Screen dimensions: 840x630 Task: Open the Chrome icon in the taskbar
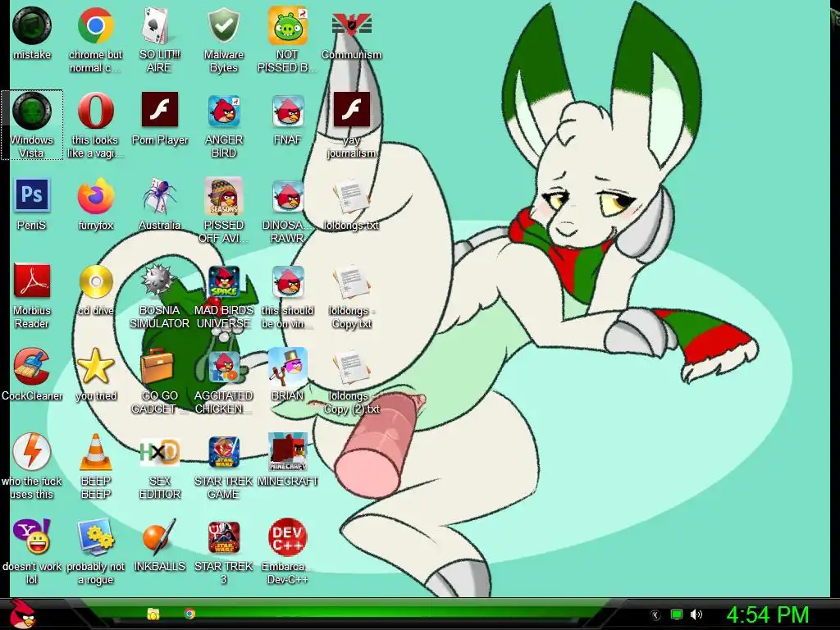pos(189,614)
